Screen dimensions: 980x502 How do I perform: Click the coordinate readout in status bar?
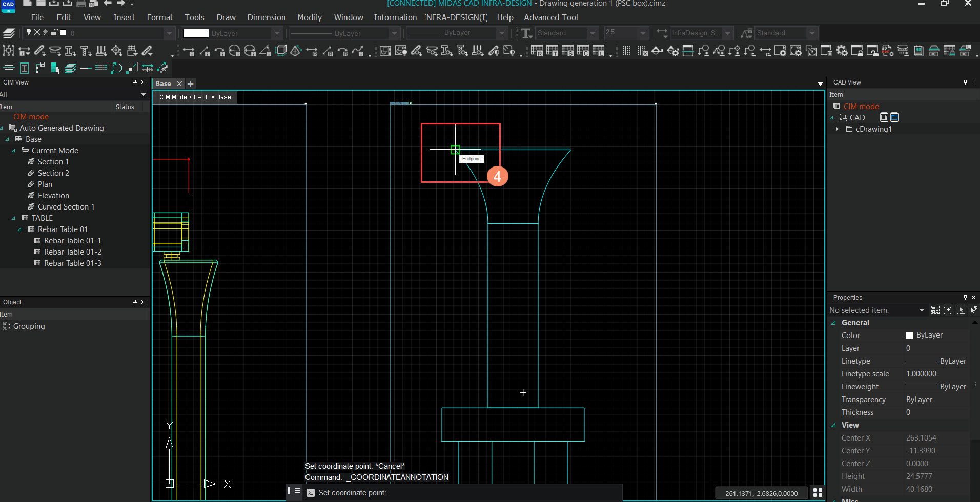coord(761,493)
